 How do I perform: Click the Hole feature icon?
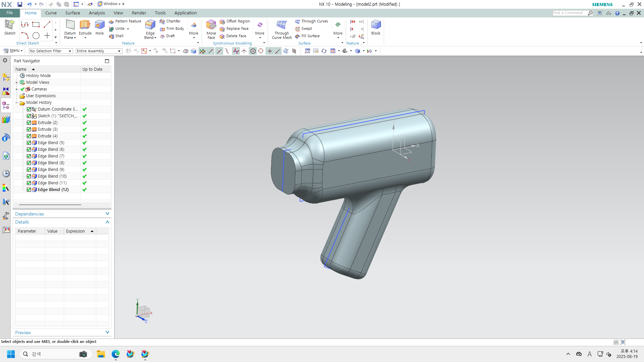[100, 25]
